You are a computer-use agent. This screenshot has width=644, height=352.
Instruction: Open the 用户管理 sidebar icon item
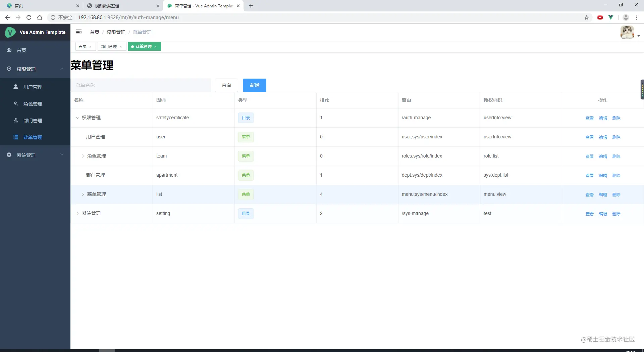[16, 87]
